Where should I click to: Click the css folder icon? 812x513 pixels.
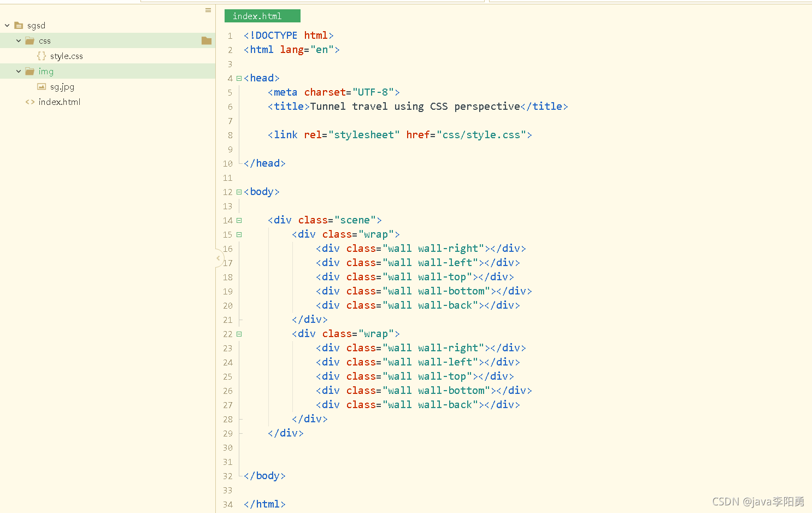coord(30,41)
